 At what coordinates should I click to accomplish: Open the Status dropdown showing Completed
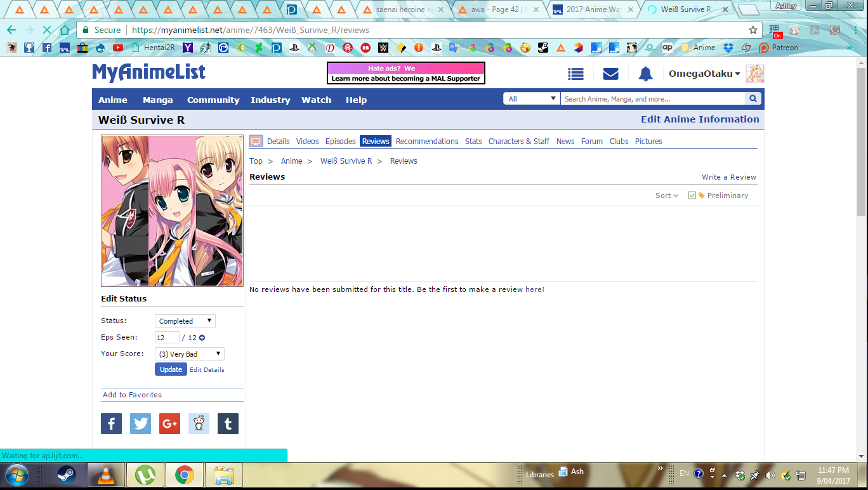tap(185, 321)
